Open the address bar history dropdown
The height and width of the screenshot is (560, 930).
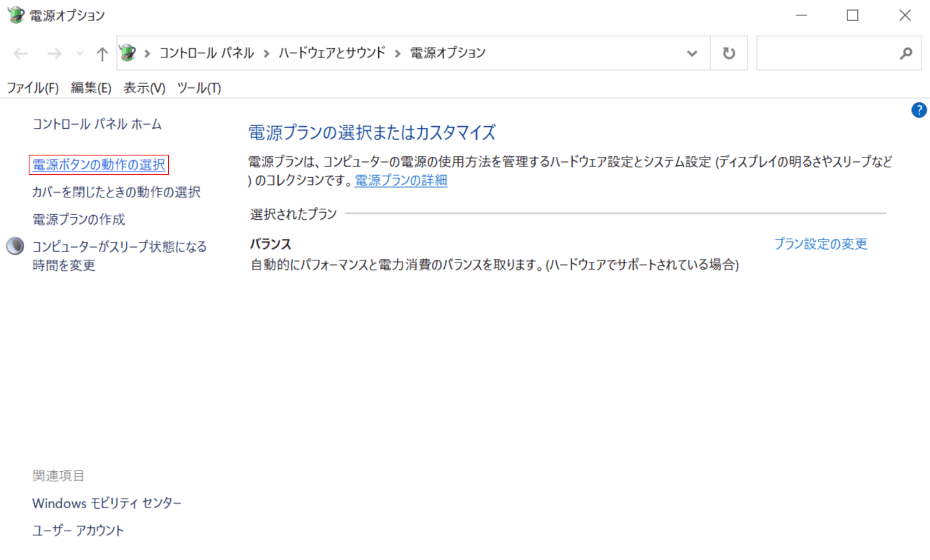coord(693,53)
